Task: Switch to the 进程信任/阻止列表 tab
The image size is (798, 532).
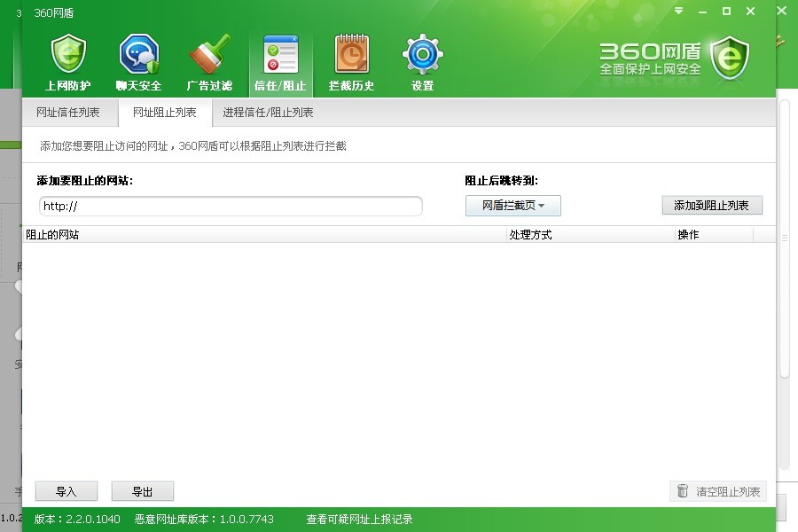Action: pyautogui.click(x=268, y=113)
